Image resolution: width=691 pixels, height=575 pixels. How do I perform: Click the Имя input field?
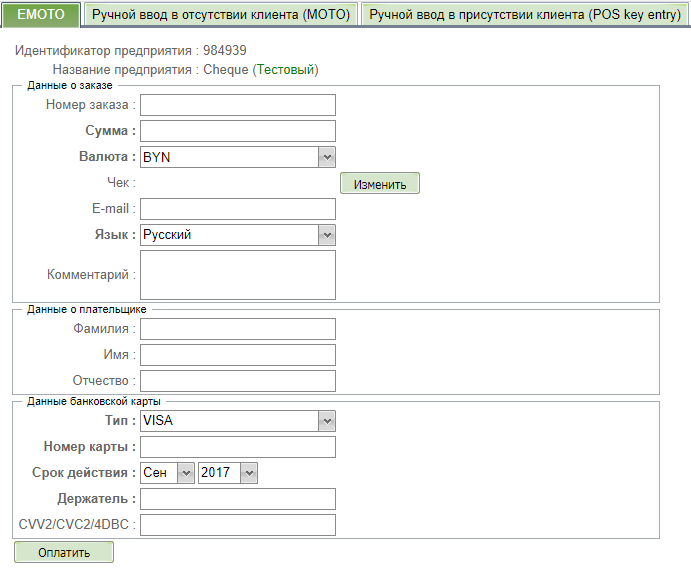pos(237,355)
